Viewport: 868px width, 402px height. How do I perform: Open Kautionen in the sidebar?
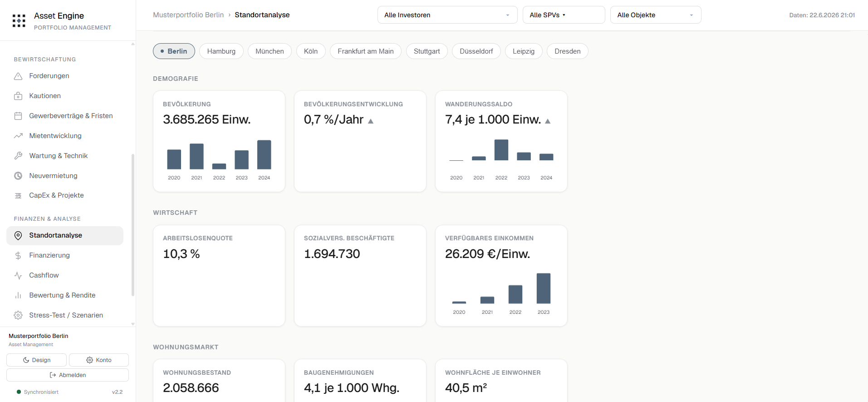pyautogui.click(x=65, y=96)
